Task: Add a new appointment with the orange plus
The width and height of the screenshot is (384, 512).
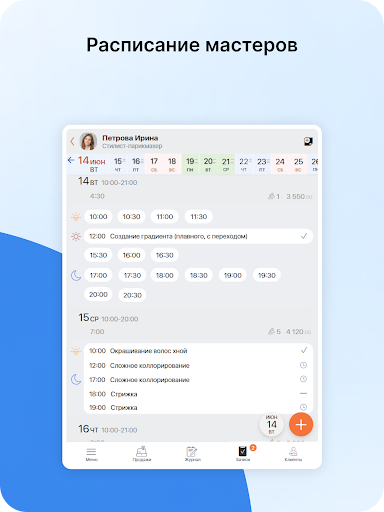Action: point(301,425)
